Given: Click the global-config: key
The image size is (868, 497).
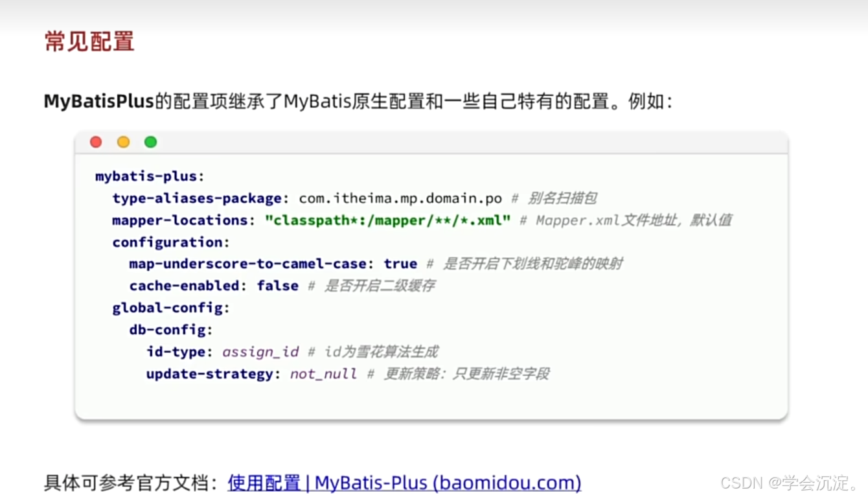Looking at the screenshot, I should tap(171, 308).
